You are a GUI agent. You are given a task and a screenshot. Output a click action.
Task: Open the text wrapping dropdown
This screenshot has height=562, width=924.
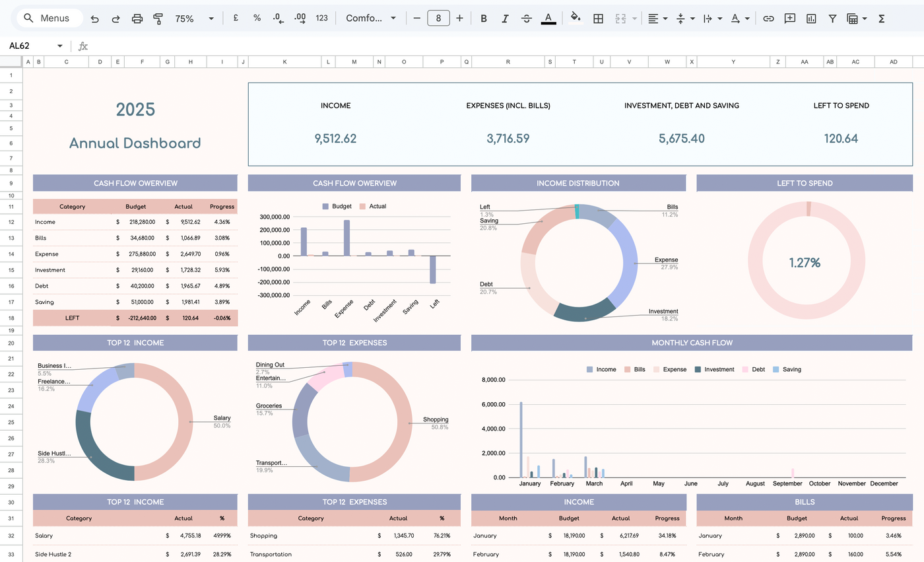pos(712,18)
